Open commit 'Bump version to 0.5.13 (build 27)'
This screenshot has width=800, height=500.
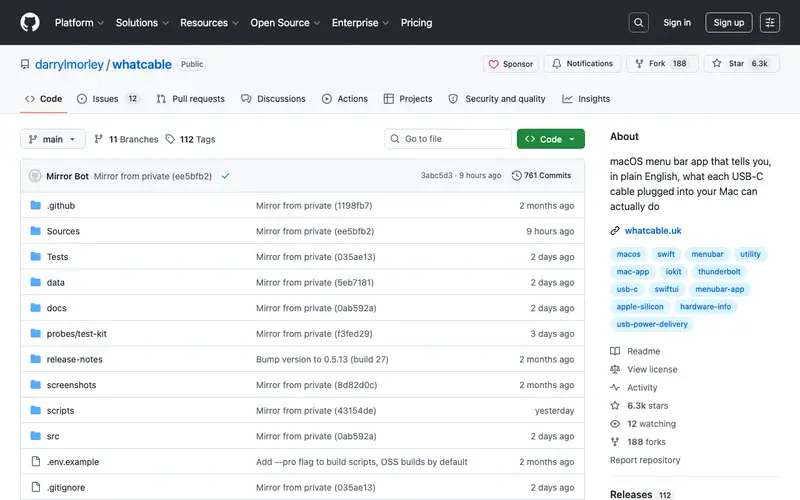point(322,359)
